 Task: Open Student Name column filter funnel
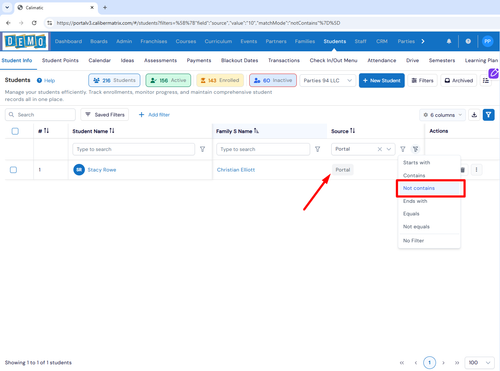202,149
